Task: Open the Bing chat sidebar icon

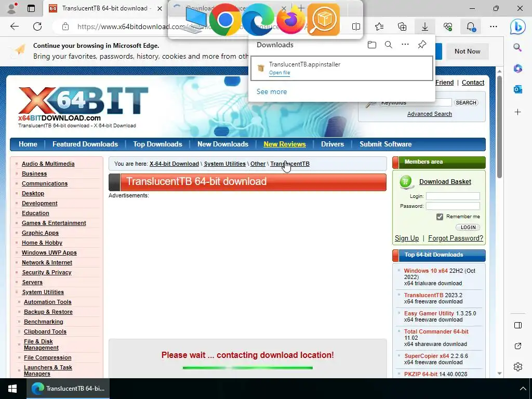Action: click(x=518, y=26)
